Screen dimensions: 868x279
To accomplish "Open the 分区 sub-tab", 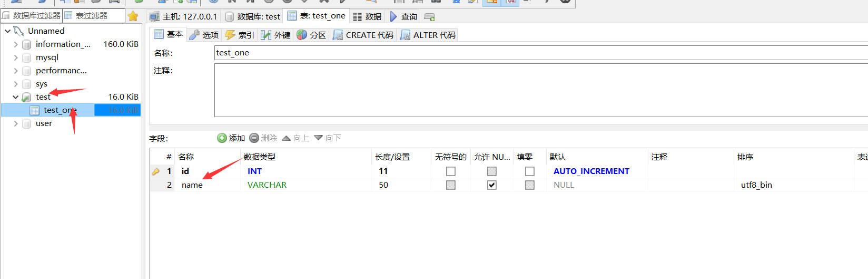I will click(x=312, y=35).
